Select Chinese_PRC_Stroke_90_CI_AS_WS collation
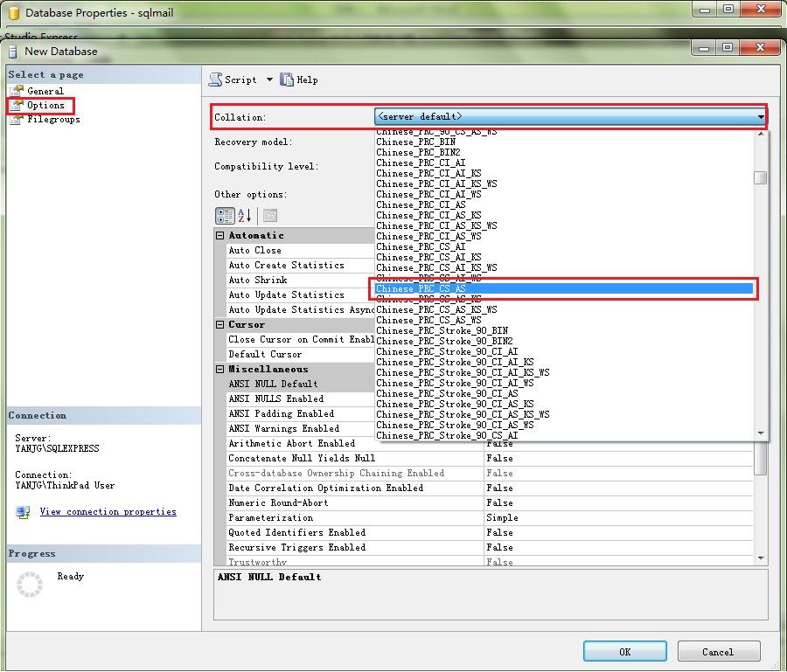This screenshot has width=787, height=672. click(456, 426)
